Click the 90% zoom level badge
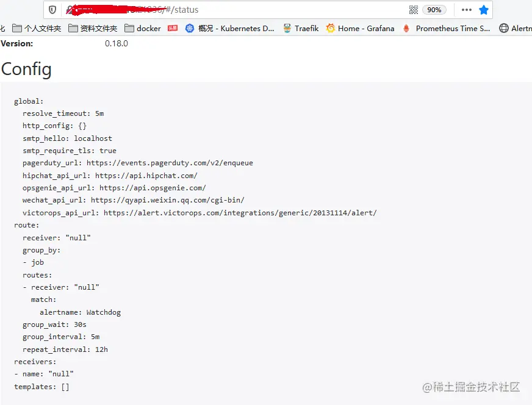The width and height of the screenshot is (532, 405). (434, 10)
